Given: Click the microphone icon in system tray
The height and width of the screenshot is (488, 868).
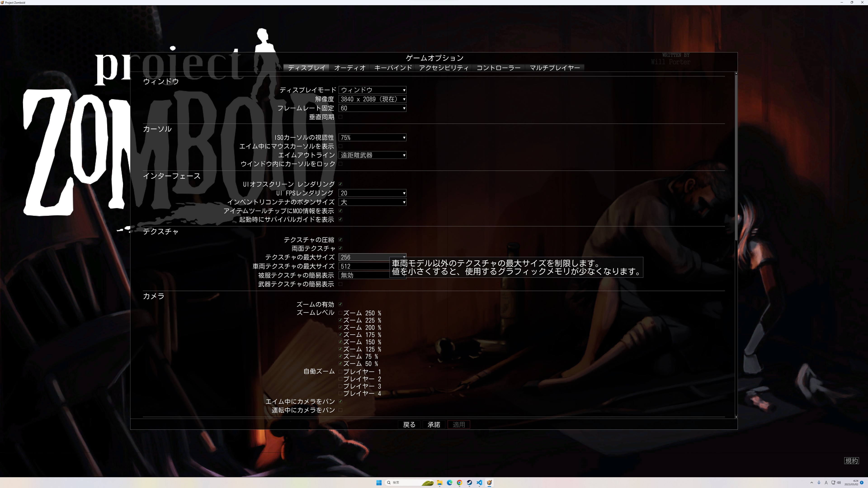Looking at the screenshot, I should (x=819, y=483).
